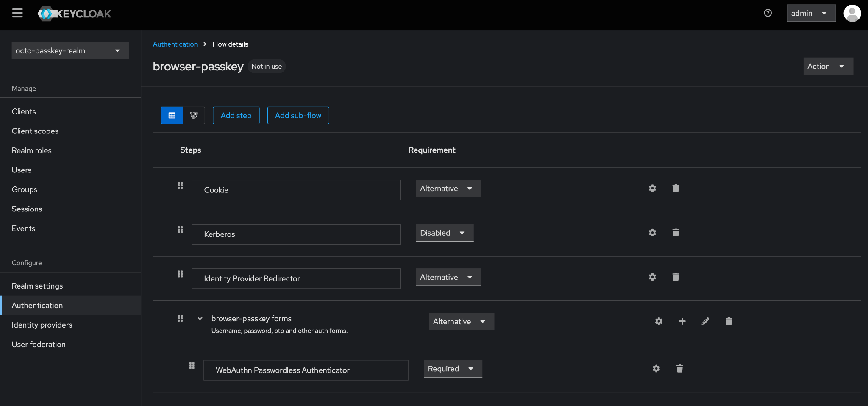868x406 pixels.
Task: Delete the Kerberos step with trash icon
Action: [x=676, y=233]
